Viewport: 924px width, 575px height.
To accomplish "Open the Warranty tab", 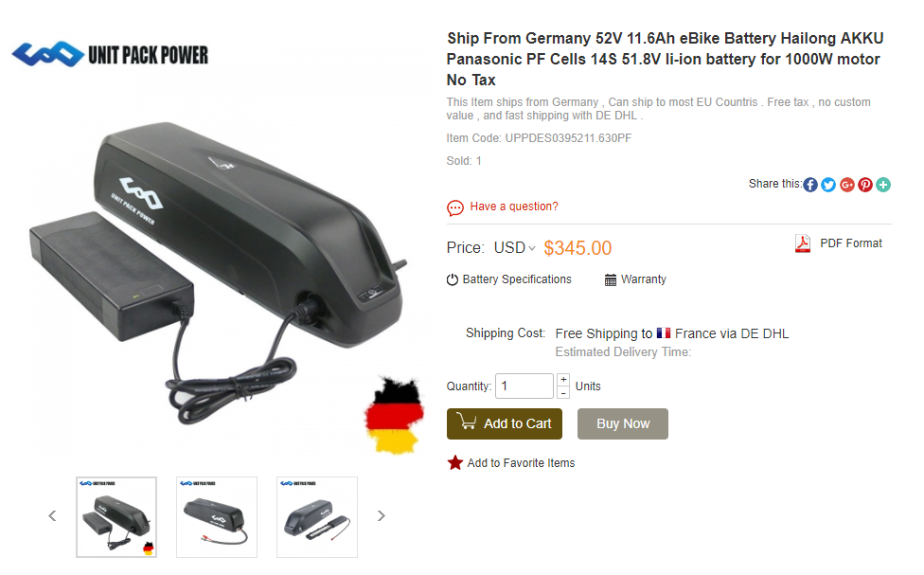I will click(x=635, y=279).
